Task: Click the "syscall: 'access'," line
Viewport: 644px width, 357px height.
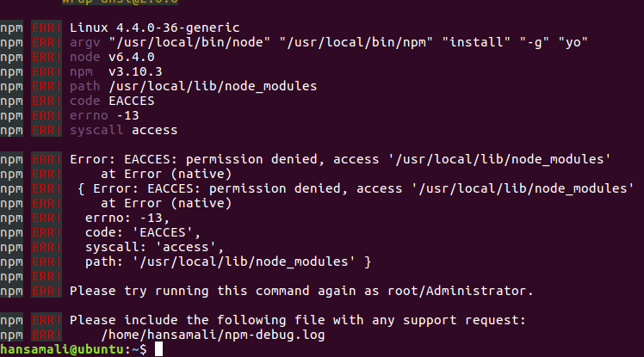Action: click(x=154, y=247)
